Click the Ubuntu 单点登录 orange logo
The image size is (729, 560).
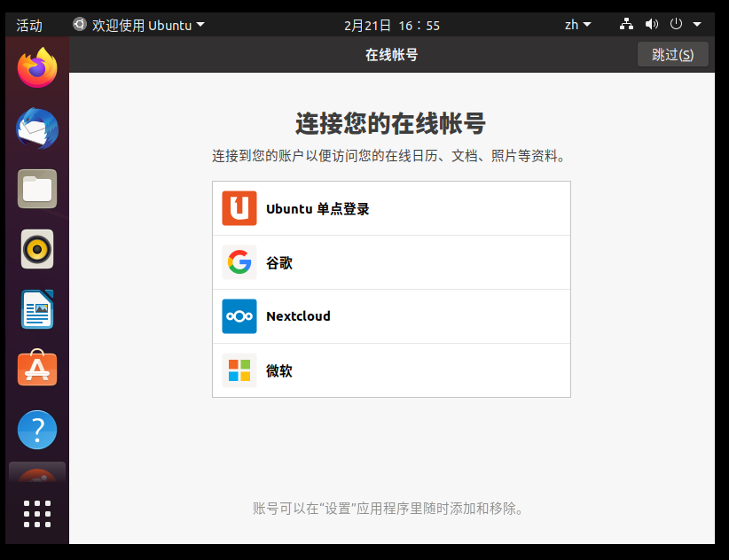239,208
